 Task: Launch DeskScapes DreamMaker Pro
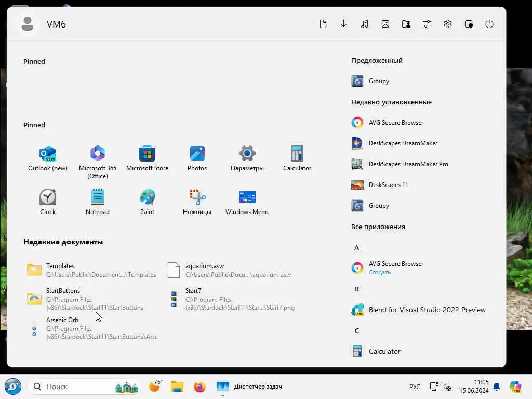coord(400,164)
